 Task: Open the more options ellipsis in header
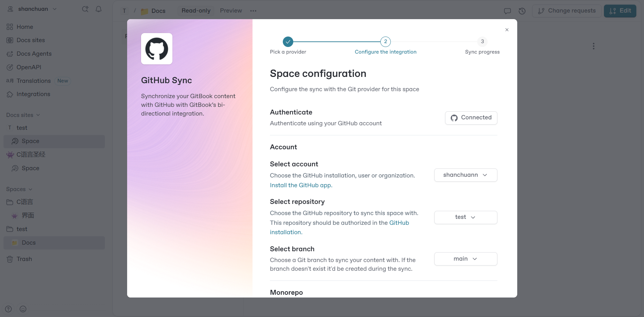253,11
